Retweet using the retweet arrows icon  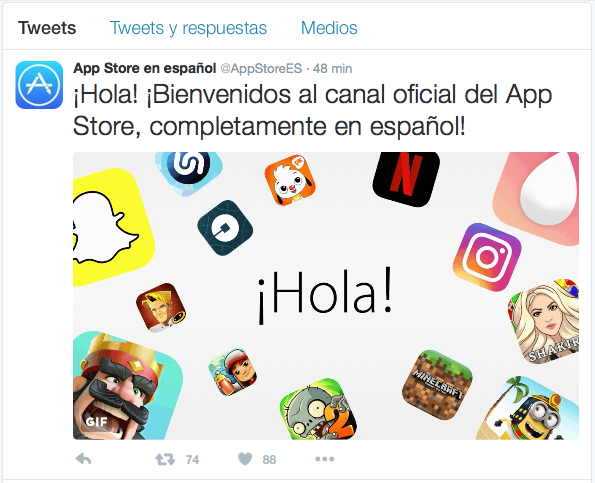[165, 459]
